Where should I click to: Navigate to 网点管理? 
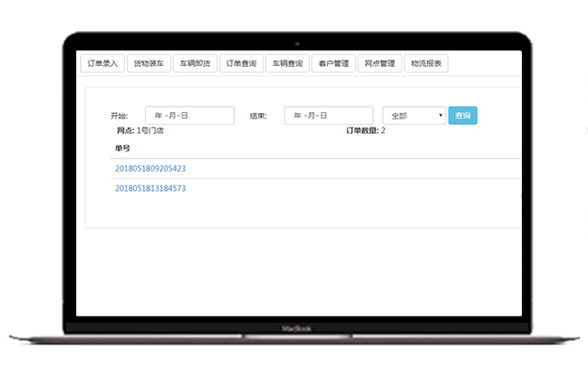click(x=379, y=64)
